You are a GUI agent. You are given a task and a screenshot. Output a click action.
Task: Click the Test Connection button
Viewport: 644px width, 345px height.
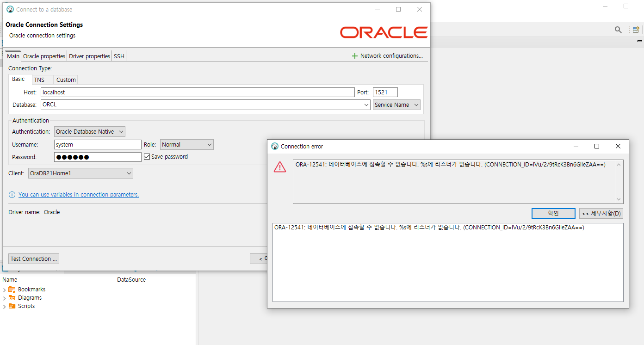pos(33,259)
